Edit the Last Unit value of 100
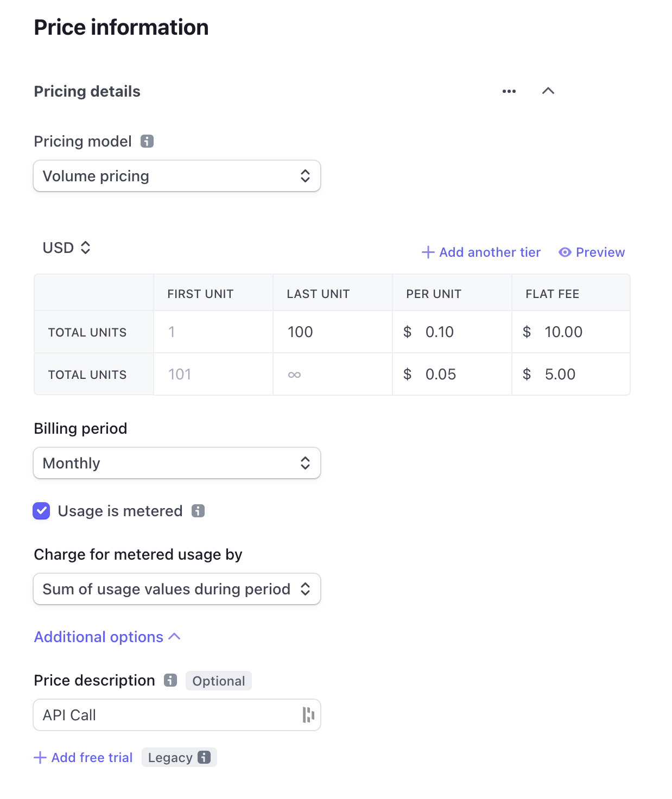Image resolution: width=672 pixels, height=799 pixels. tap(326, 332)
